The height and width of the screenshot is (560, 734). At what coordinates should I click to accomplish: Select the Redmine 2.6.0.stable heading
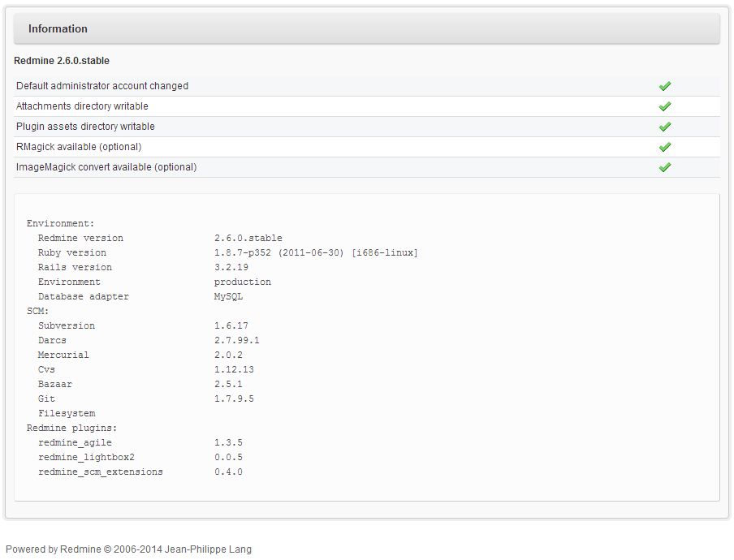click(x=62, y=61)
